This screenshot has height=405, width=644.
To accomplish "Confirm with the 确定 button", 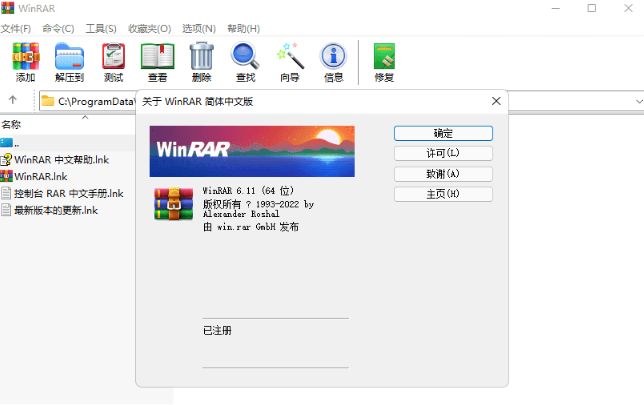I will (x=443, y=133).
